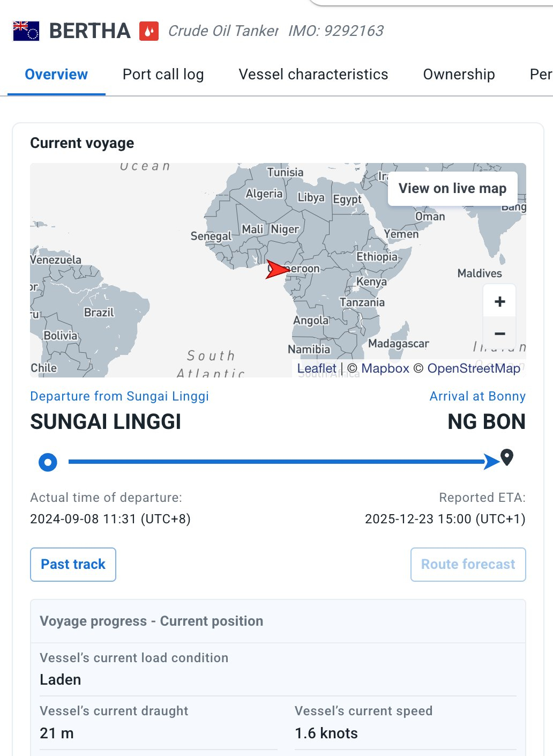Open the Vessel characteristics tab
Viewport: 553px width, 756px height.
(313, 75)
